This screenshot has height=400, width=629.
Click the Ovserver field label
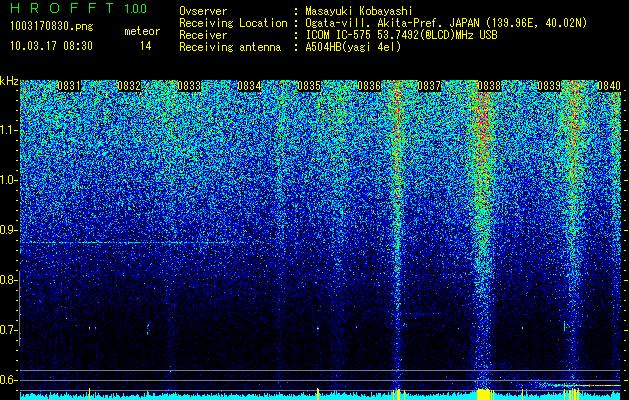click(x=203, y=11)
